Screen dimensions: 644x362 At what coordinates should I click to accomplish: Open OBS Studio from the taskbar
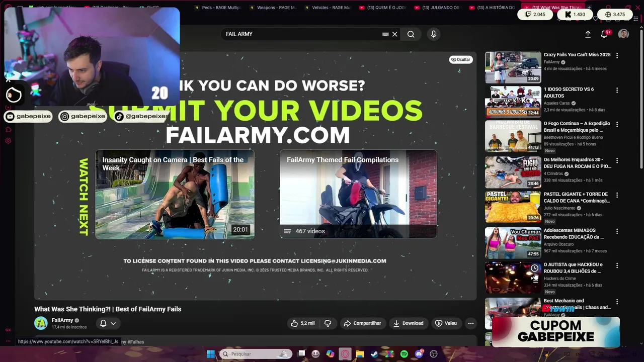coord(434,354)
